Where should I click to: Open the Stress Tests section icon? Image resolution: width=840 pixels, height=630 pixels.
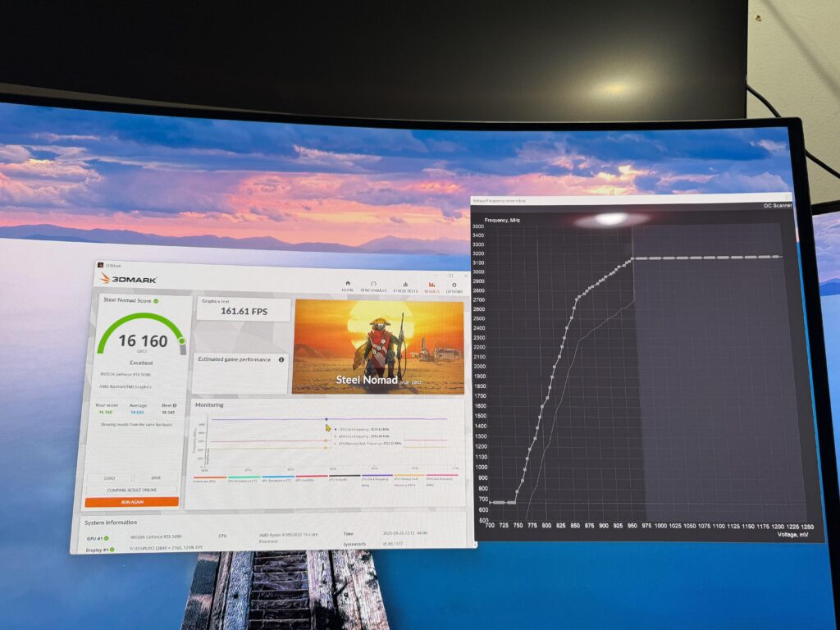[405, 286]
